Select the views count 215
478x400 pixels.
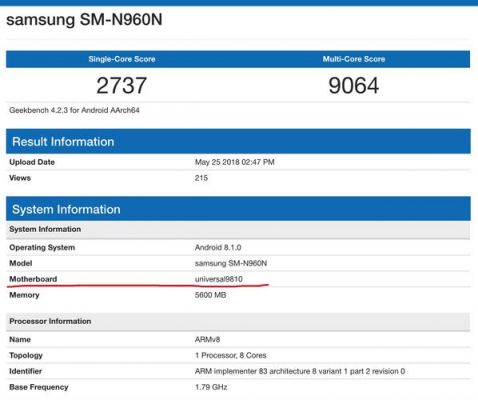tap(201, 178)
